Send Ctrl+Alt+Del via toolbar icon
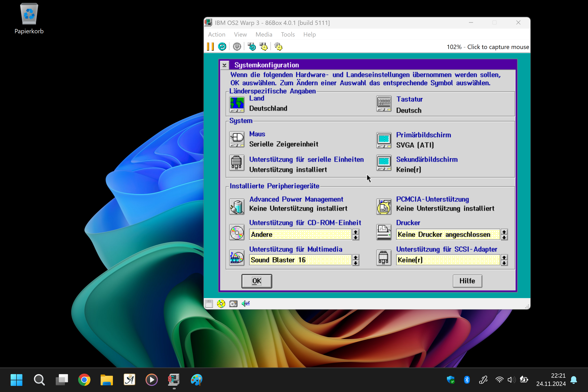The image size is (588, 392). 252,47
